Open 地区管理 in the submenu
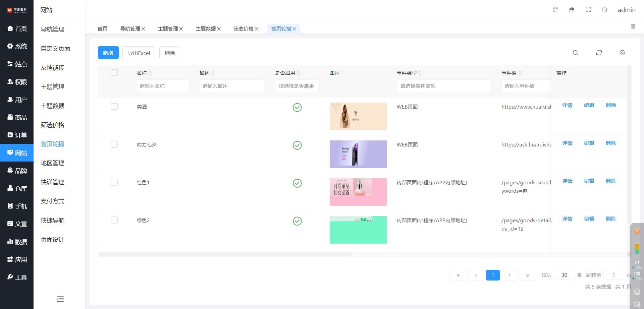Viewport: 644px width, 309px height. [53, 163]
